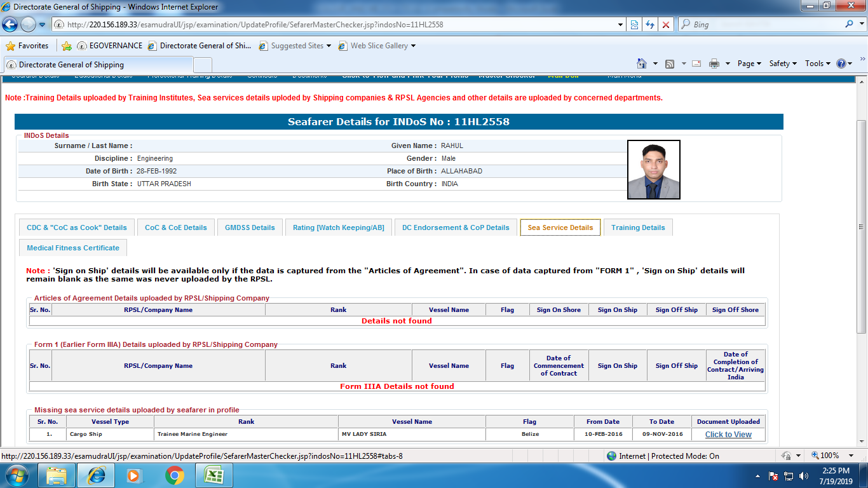Click the Read Mail envelope icon
The image size is (868, 488).
[x=696, y=64]
